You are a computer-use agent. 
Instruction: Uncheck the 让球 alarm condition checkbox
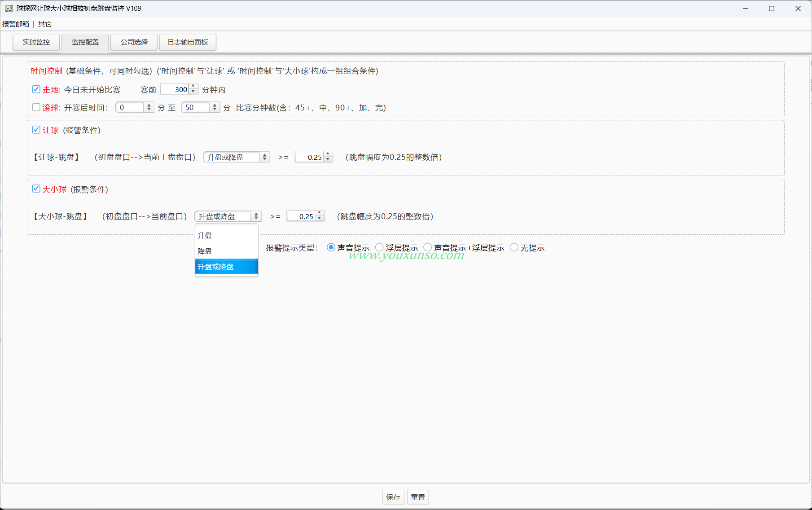[36, 130]
